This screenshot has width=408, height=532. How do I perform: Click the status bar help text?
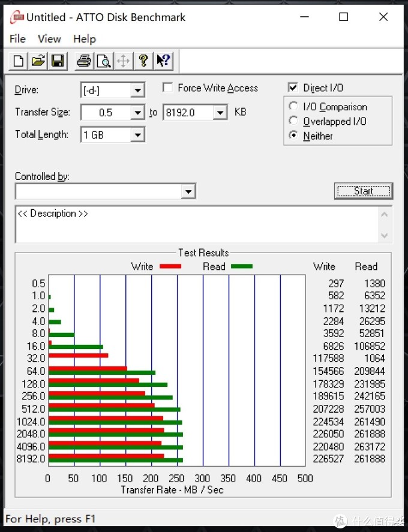(x=50, y=519)
